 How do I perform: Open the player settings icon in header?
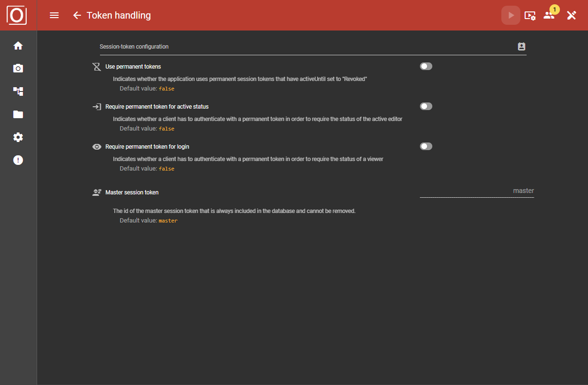(530, 16)
